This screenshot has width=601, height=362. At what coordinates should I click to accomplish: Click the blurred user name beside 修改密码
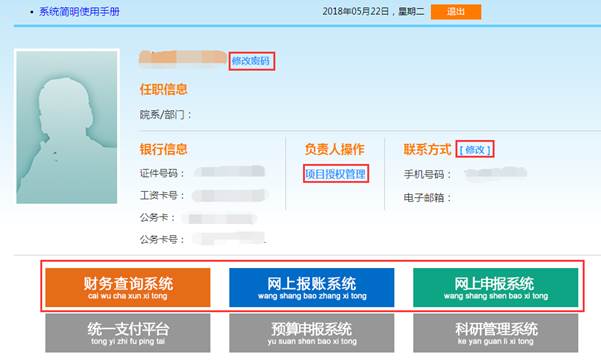click(x=182, y=58)
